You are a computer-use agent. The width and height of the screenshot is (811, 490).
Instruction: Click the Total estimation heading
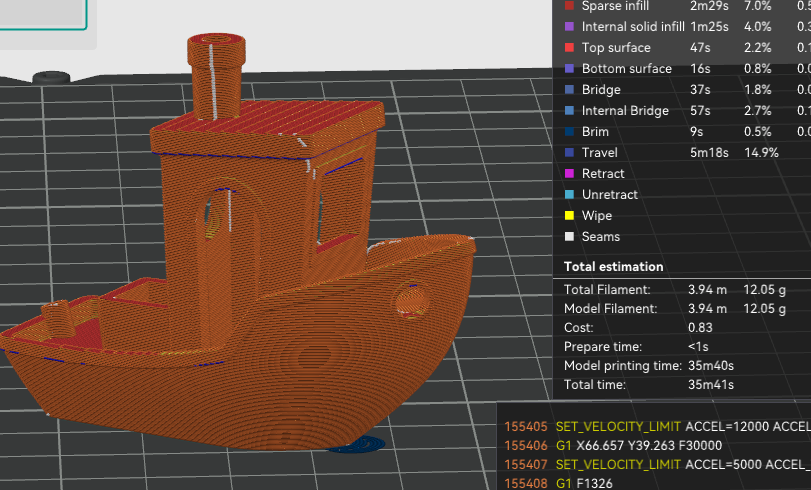click(613, 267)
